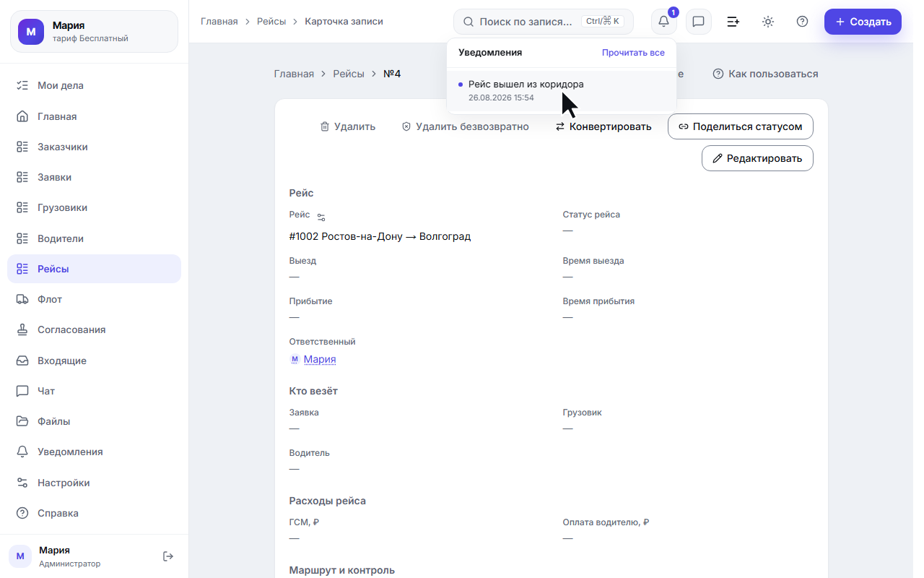Focus the Поиск по записям search field
The height and width of the screenshot is (578, 924).
point(543,22)
